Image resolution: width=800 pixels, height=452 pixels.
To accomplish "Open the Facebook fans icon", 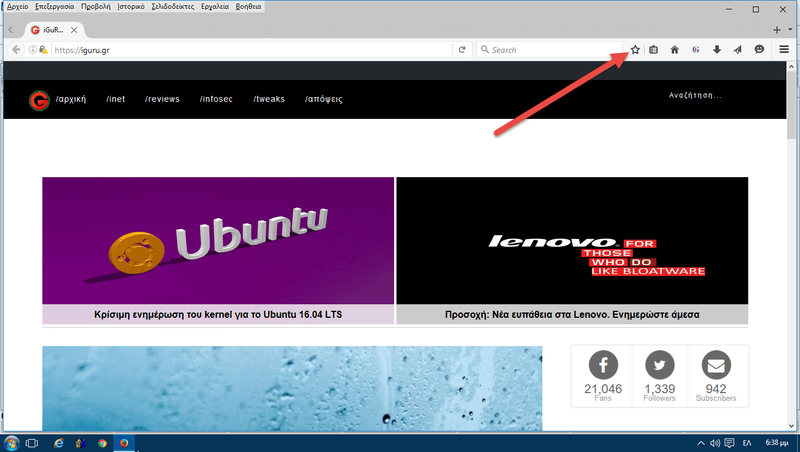I will [x=603, y=365].
